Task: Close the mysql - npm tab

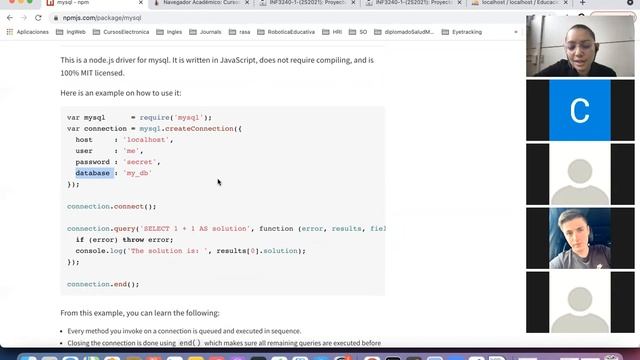Action: pyautogui.click(x=141, y=3)
